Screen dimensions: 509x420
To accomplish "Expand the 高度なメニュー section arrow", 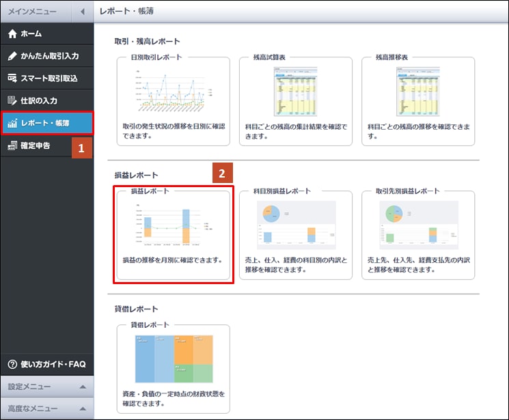I will tap(82, 408).
